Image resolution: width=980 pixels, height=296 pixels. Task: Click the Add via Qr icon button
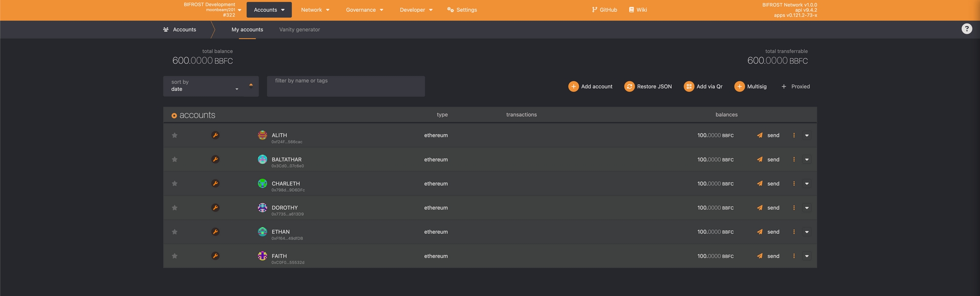689,87
